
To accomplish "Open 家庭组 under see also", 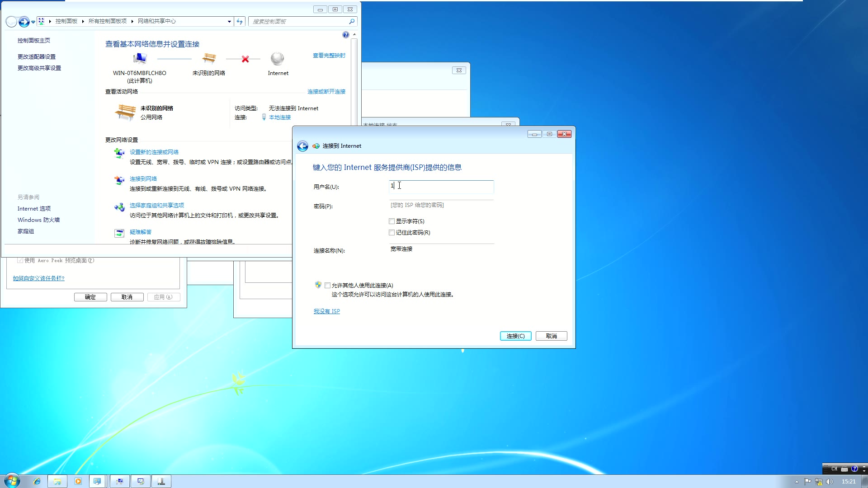I will tap(26, 231).
